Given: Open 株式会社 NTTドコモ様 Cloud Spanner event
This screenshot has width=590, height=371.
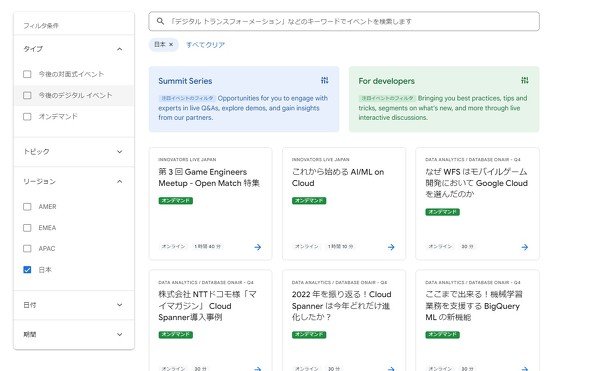Looking at the screenshot, I should 207,306.
